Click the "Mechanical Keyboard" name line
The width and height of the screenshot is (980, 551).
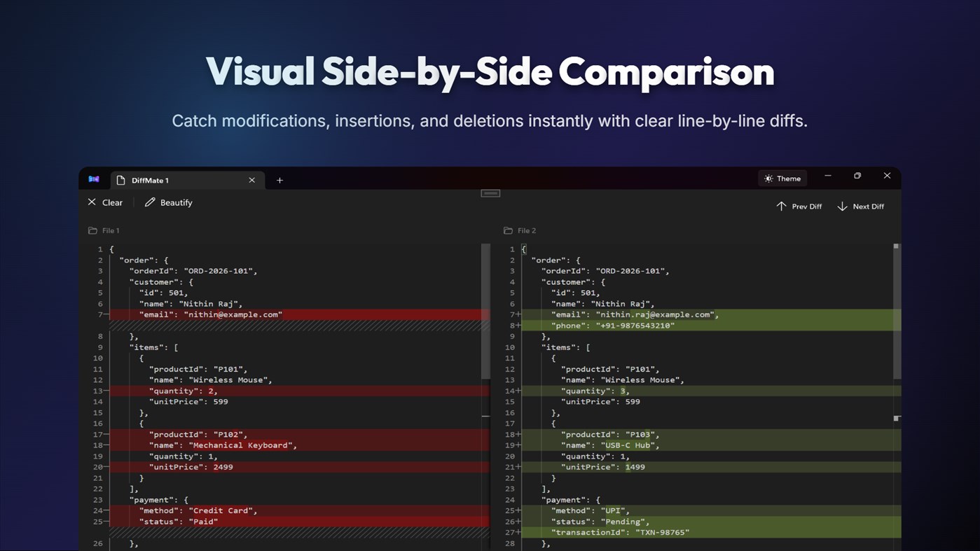pyautogui.click(x=299, y=445)
